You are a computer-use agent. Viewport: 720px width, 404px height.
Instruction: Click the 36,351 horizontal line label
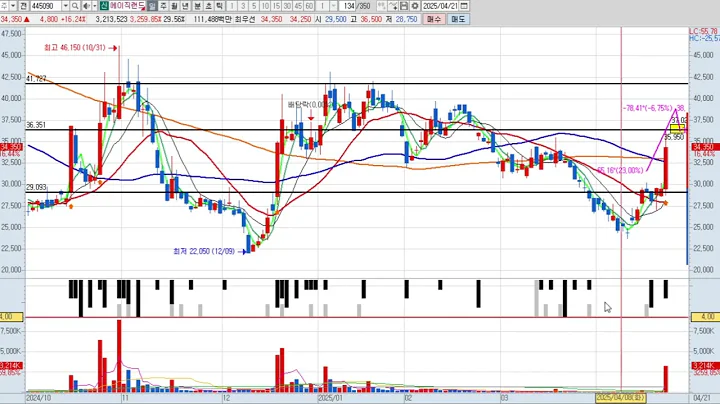click(x=36, y=125)
